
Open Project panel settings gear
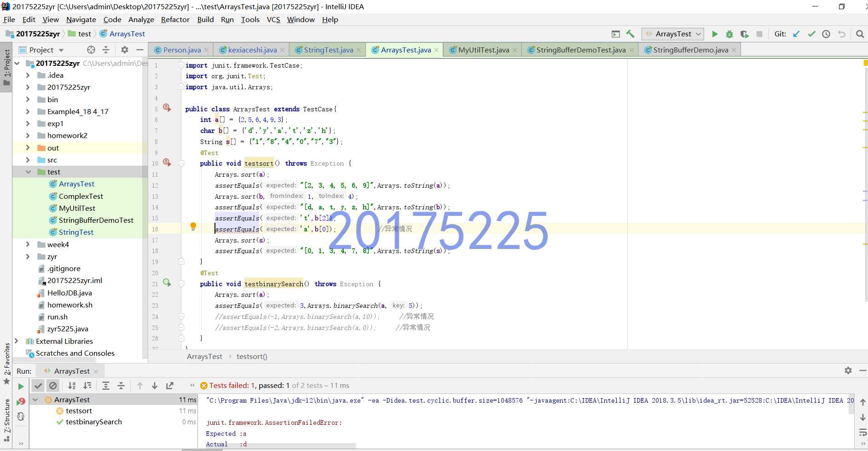tap(125, 50)
